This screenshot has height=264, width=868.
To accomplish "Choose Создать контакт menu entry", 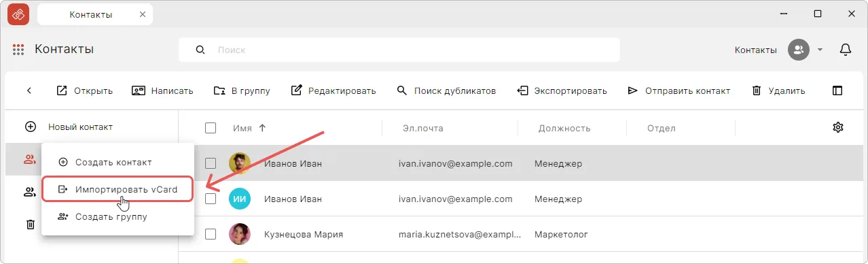I will (117, 162).
